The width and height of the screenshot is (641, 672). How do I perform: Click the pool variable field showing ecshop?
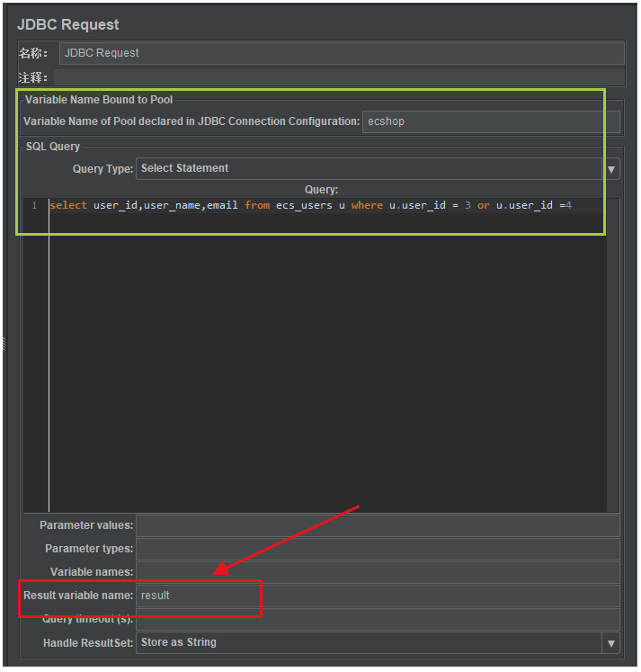(x=491, y=121)
